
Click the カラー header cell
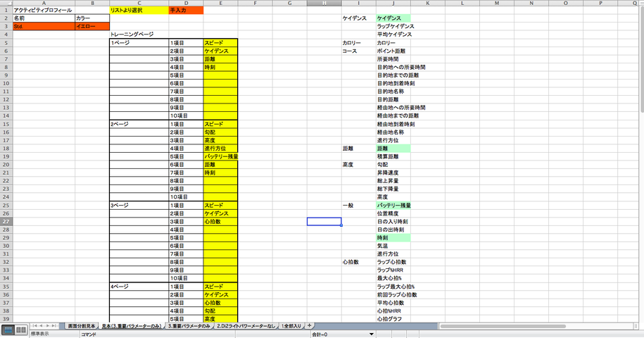(x=92, y=18)
